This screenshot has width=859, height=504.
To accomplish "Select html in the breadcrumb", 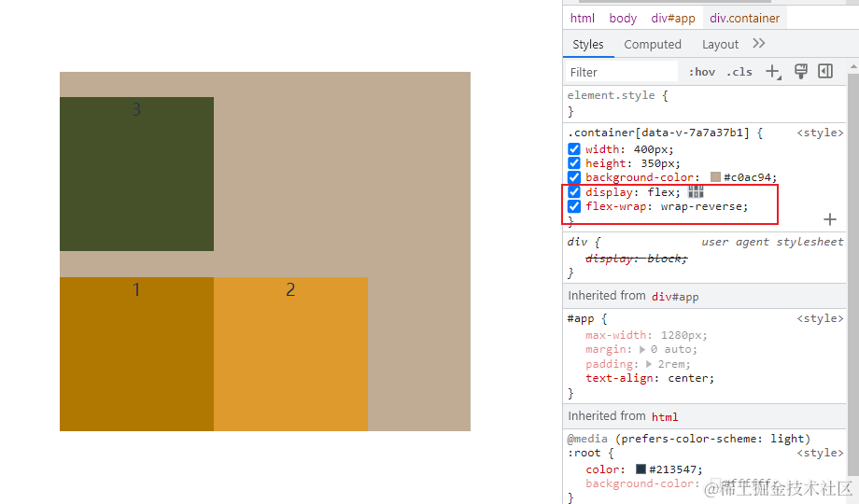I will pos(583,18).
